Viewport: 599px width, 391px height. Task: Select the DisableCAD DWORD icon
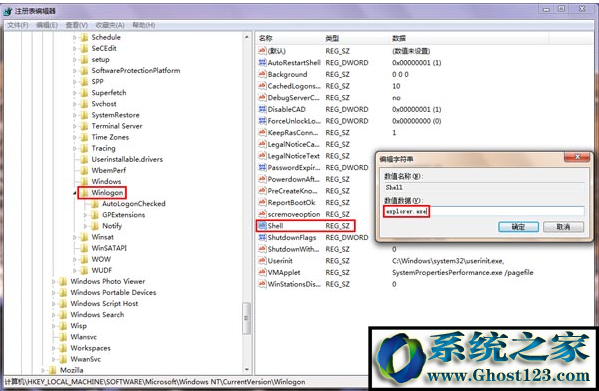click(x=262, y=109)
